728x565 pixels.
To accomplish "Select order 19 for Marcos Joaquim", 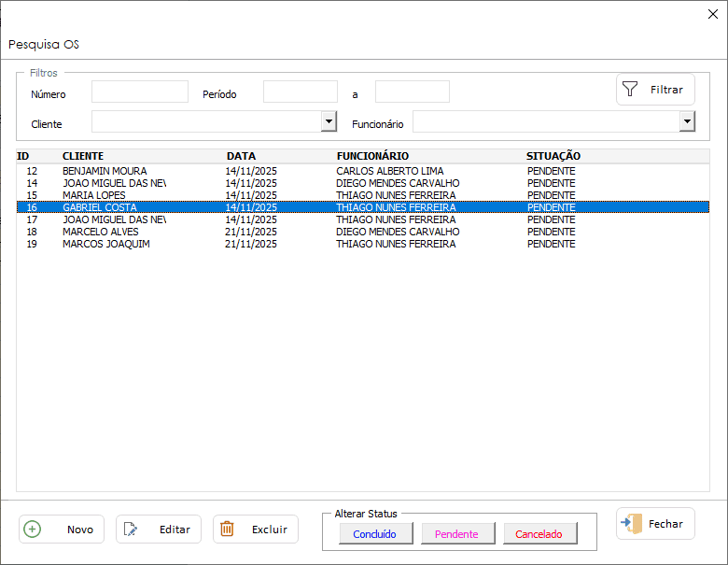I will click(105, 244).
